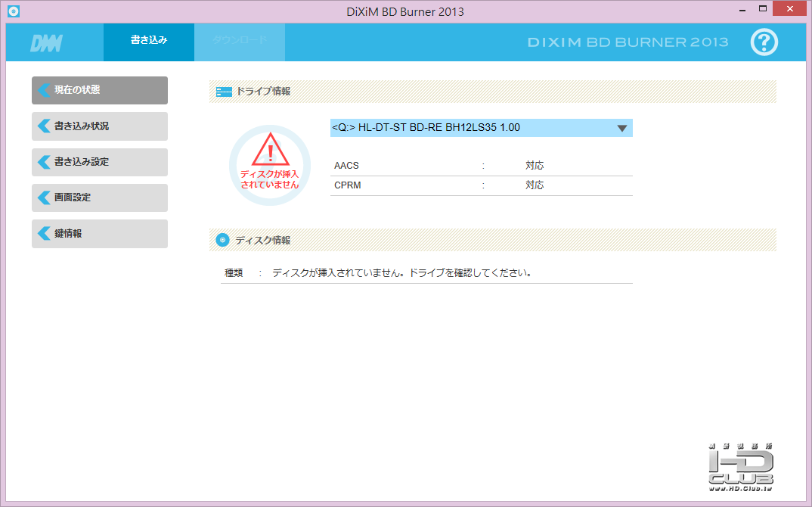Click the CPRM label
This screenshot has width=812, height=507.
[348, 185]
